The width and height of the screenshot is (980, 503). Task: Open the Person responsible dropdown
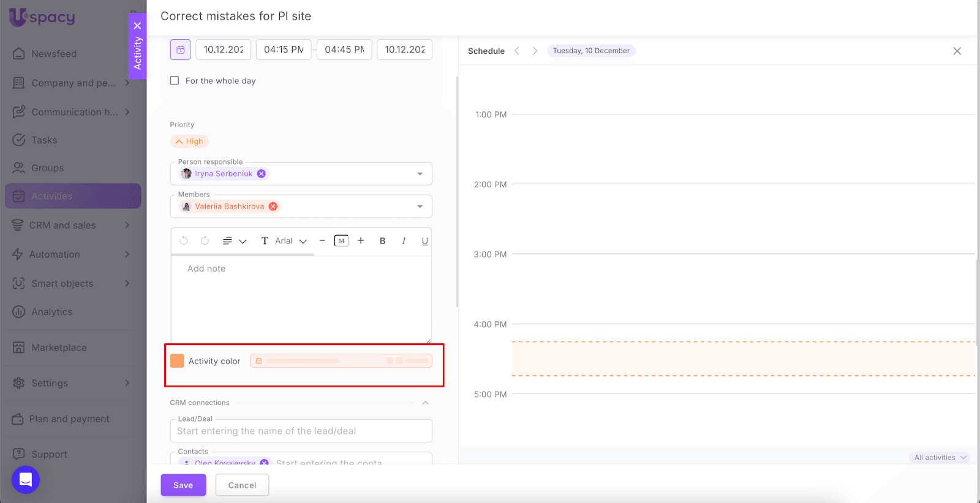click(420, 174)
